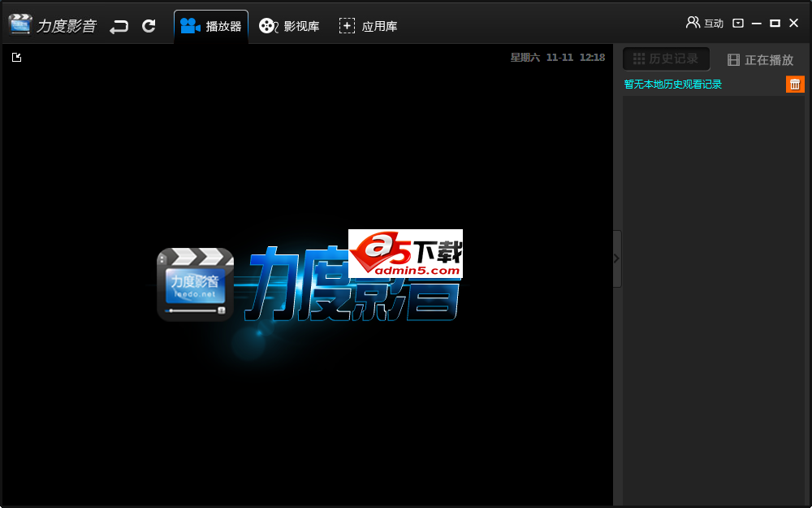Click the film reel icon of 影视库
812x508 pixels.
click(268, 26)
